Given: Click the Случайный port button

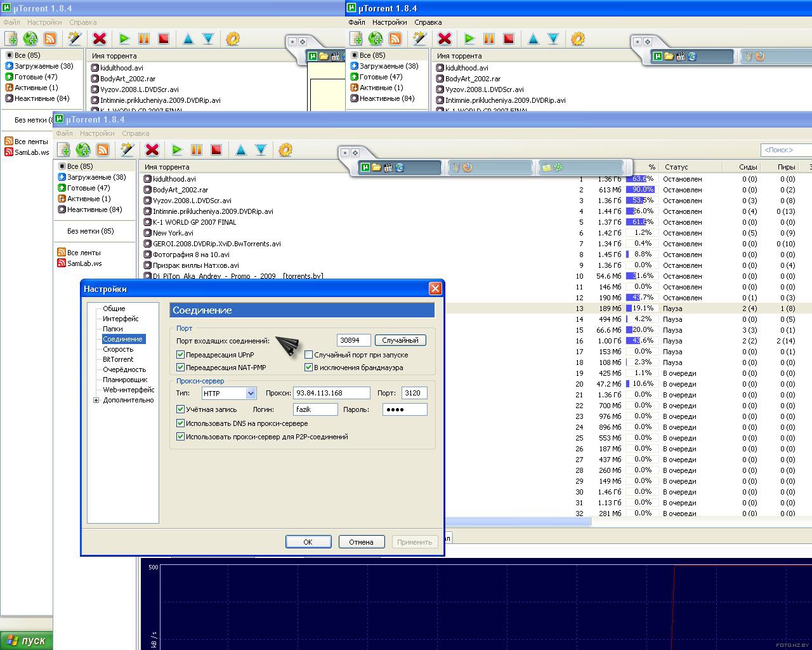Looking at the screenshot, I should (x=400, y=340).
